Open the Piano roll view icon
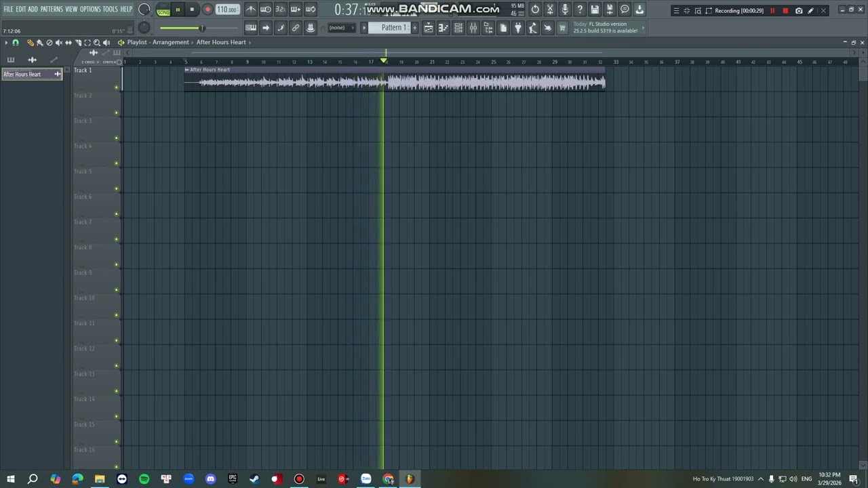This screenshot has width=868, height=488. click(x=443, y=28)
